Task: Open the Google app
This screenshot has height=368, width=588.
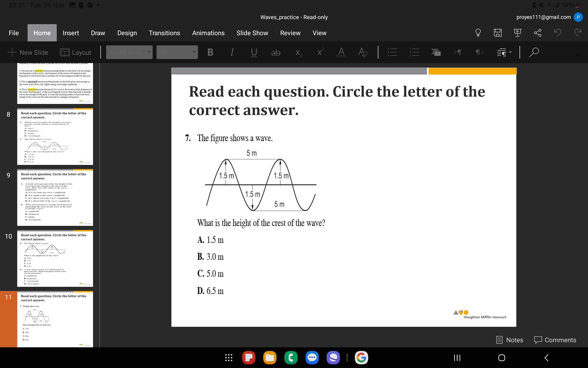Action: point(361,357)
